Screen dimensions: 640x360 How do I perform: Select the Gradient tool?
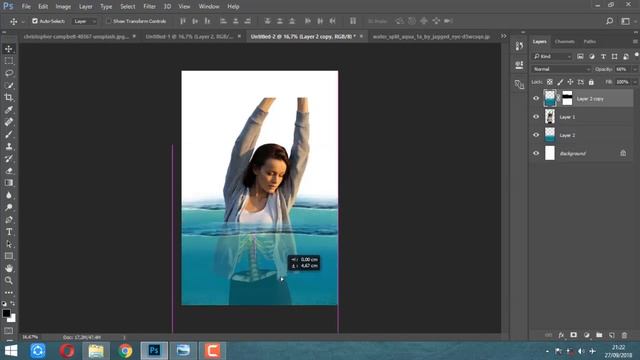point(9,183)
